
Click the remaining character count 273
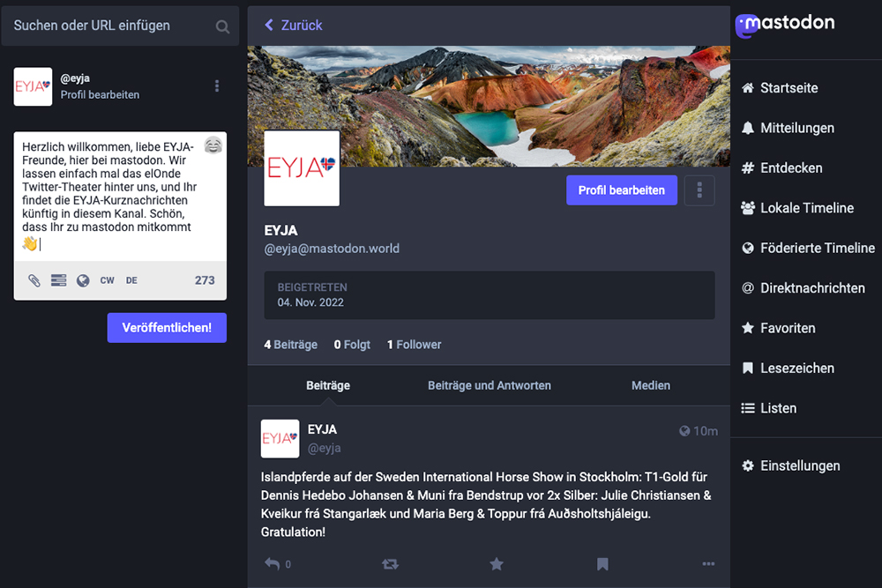pyautogui.click(x=205, y=280)
